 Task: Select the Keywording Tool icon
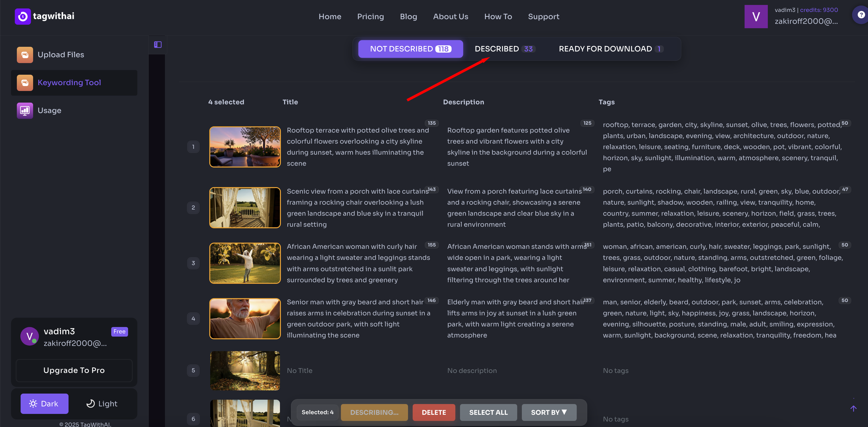click(x=24, y=83)
